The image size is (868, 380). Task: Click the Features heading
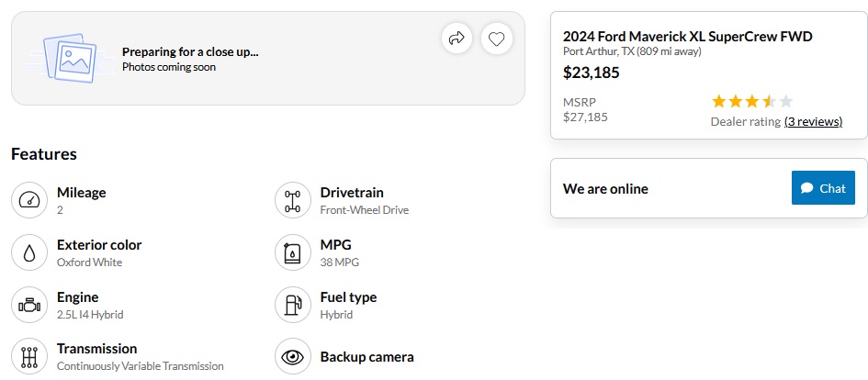pyautogui.click(x=44, y=154)
